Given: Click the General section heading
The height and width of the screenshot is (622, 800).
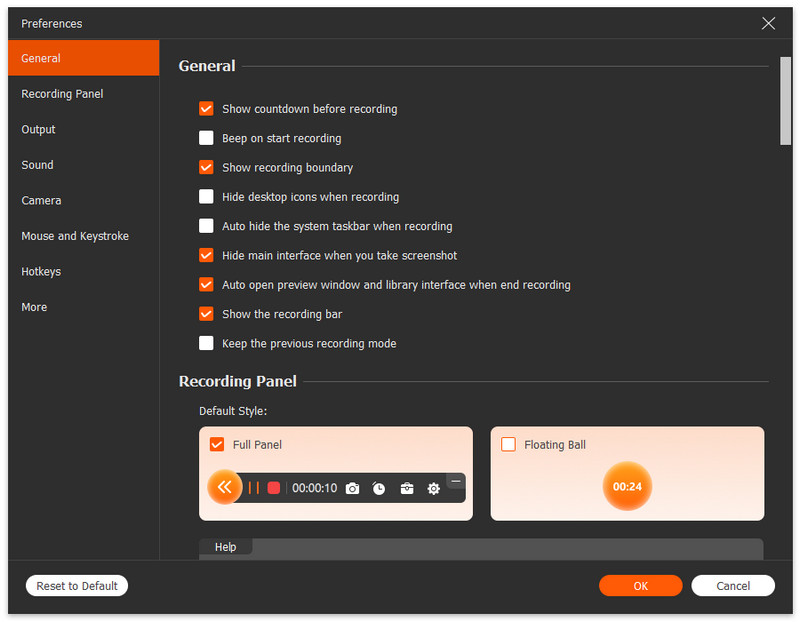Looking at the screenshot, I should click(207, 66).
